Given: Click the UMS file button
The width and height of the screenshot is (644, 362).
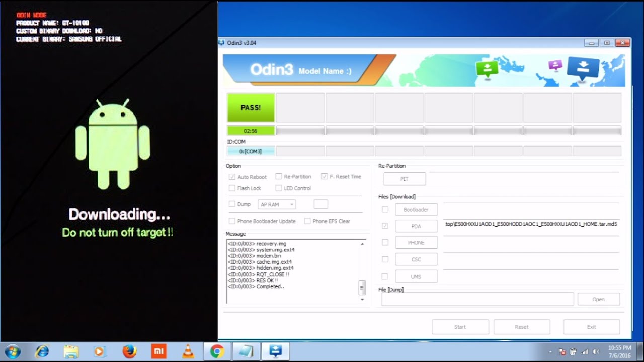Looking at the screenshot, I should click(416, 276).
